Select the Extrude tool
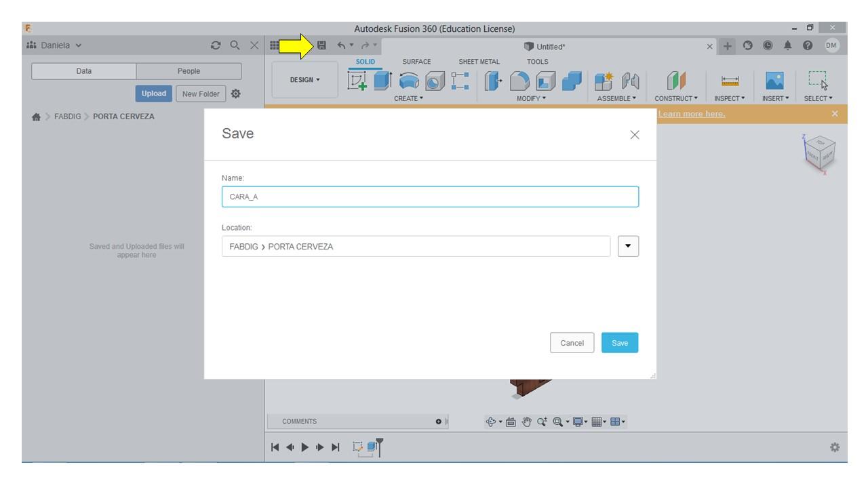Image resolution: width=868 pixels, height=488 pixels. 383,81
